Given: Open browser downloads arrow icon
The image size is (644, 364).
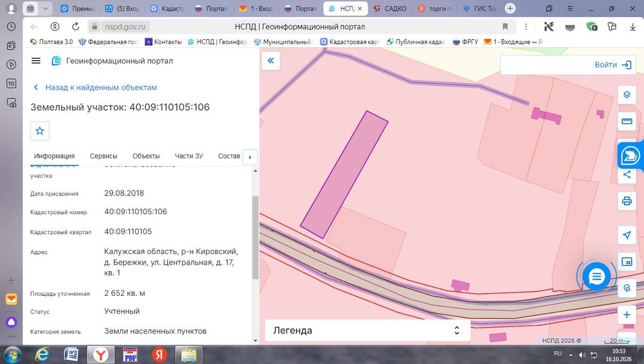Looking at the screenshot, I should (632, 26).
